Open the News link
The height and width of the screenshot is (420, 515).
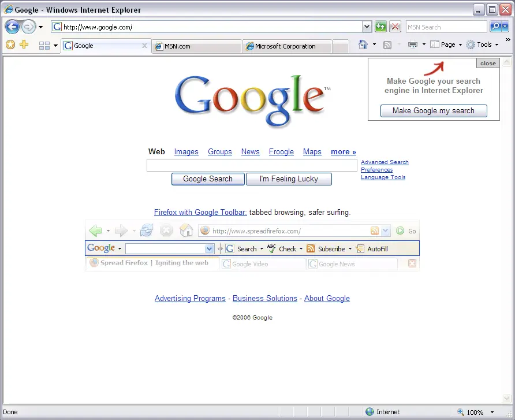(250, 152)
